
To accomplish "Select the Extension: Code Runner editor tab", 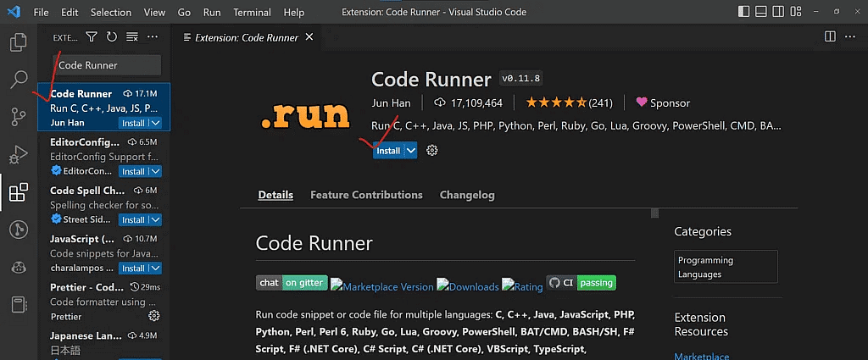I will [x=247, y=37].
